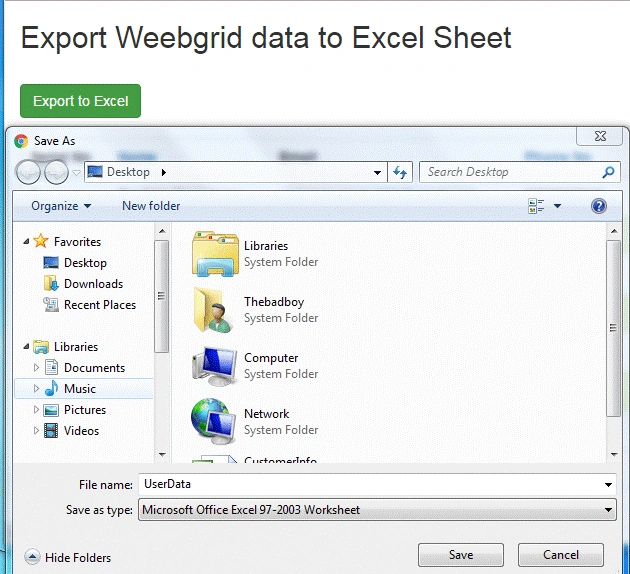Select Recent Places under Favorites

pyautogui.click(x=100, y=304)
